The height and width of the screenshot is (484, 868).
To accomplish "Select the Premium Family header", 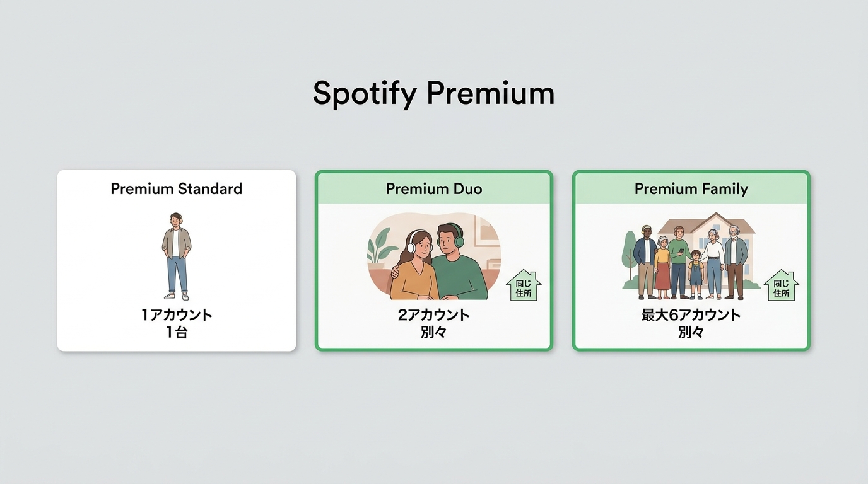I will coord(691,188).
